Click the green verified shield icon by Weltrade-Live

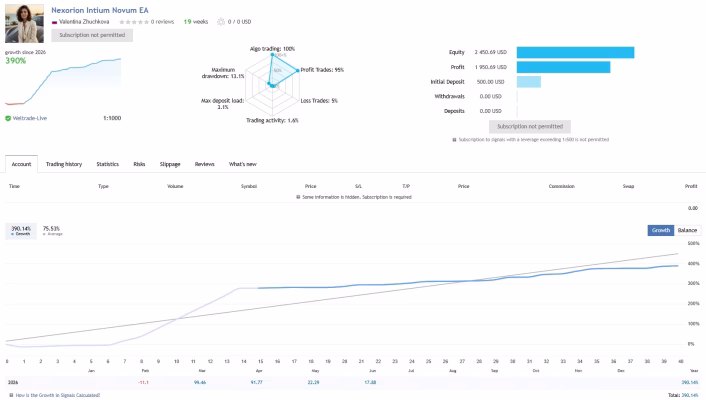tap(8, 118)
